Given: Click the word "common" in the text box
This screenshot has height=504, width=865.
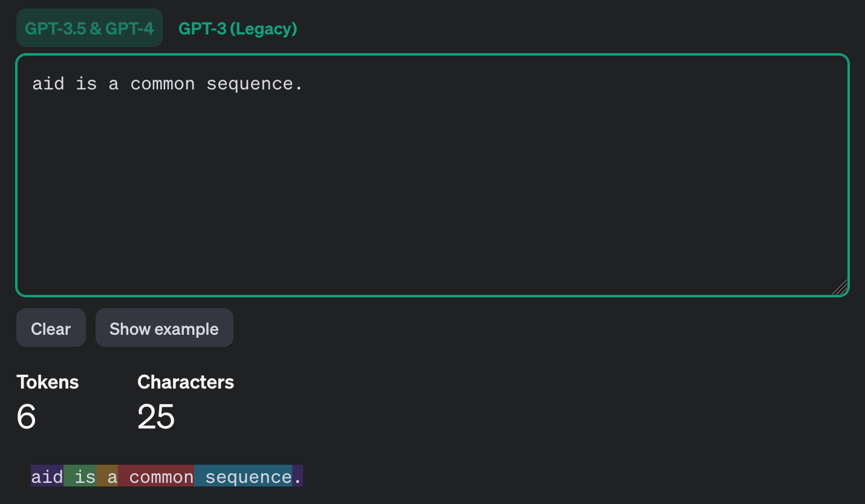Looking at the screenshot, I should coord(163,83).
